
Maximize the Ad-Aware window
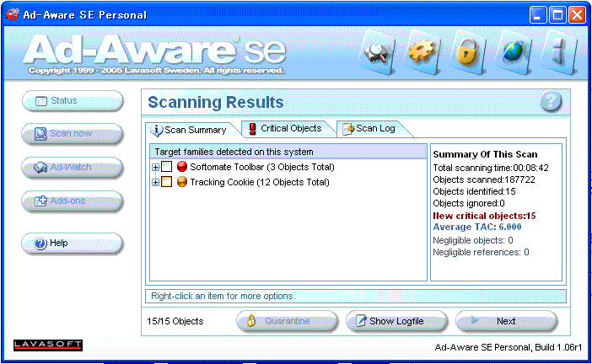[x=557, y=15]
